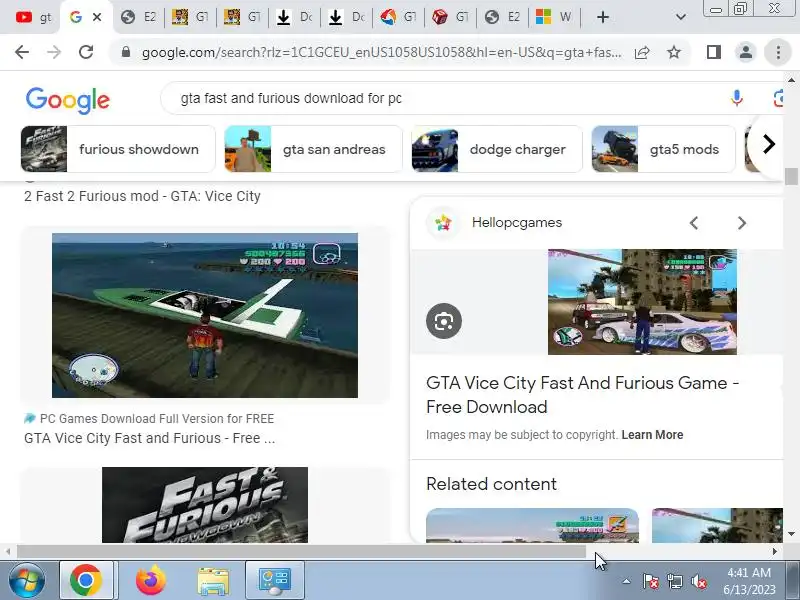Open Windows Explorer from taskbar
The width and height of the screenshot is (800, 600).
click(x=213, y=581)
